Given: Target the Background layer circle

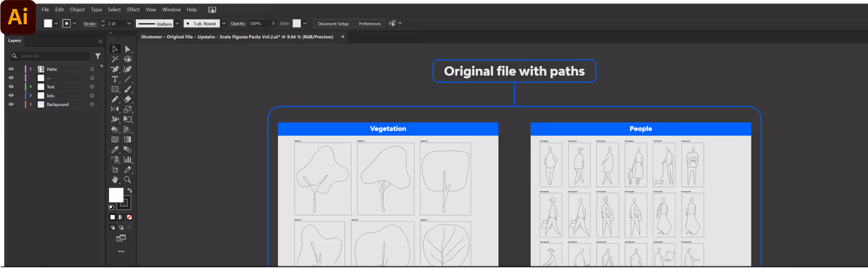Looking at the screenshot, I should [x=92, y=105].
